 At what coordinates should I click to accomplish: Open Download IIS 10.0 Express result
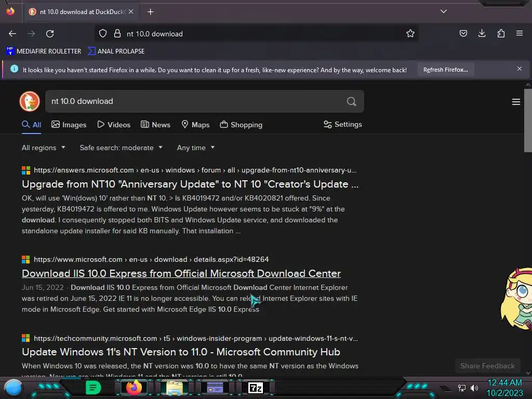(181, 273)
